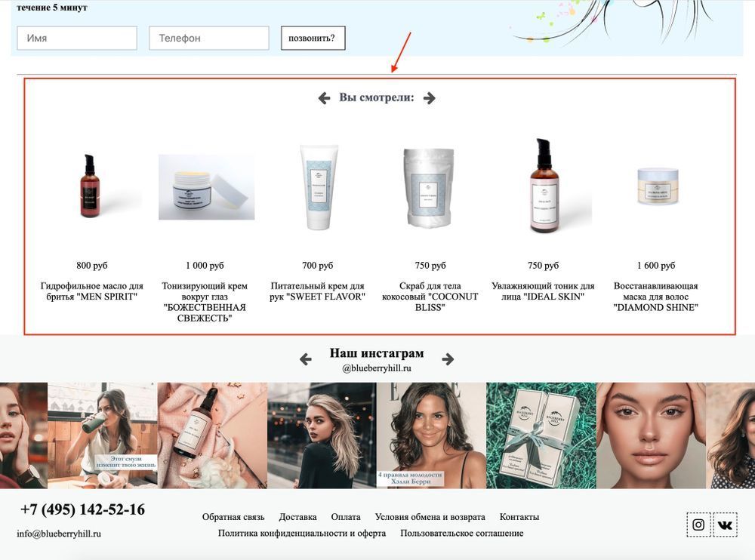Screen dimensions: 755x560
Task: Go to "Условия обмена и возврата" page
Action: pyautogui.click(x=430, y=517)
